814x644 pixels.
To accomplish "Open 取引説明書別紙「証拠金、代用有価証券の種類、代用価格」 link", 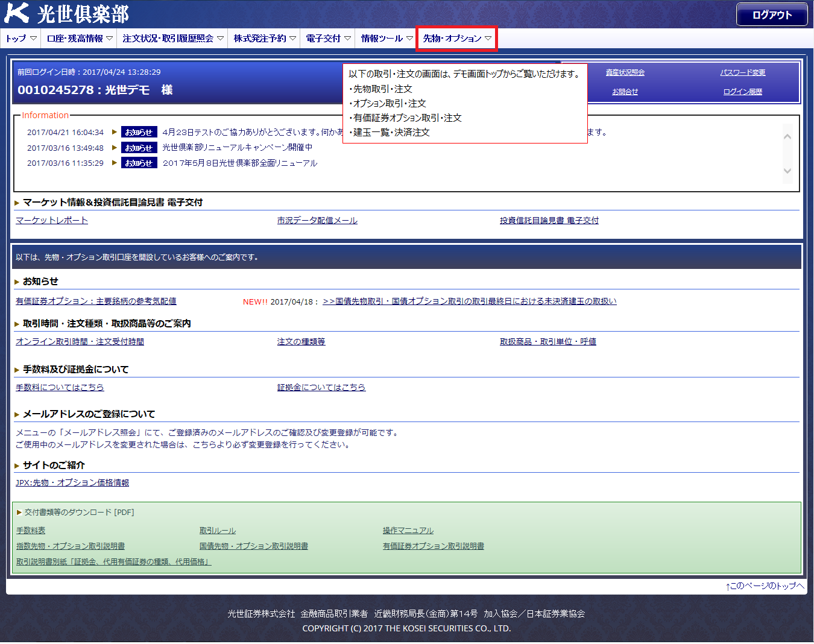I will coord(114,562).
